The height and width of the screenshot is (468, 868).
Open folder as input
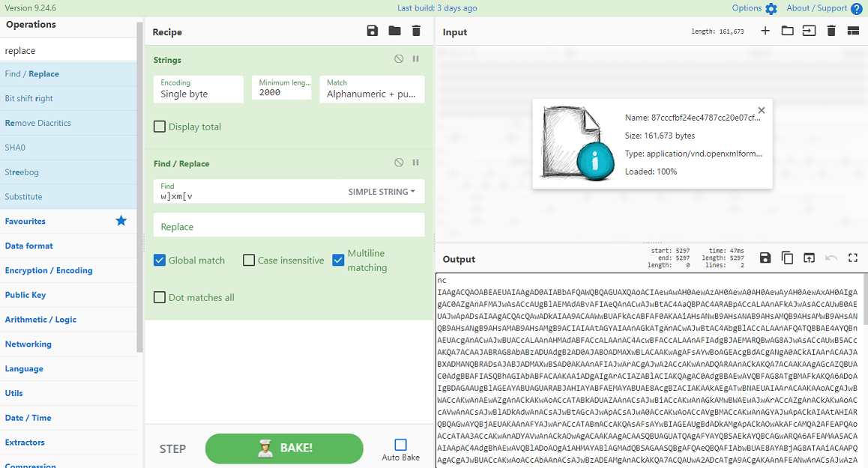coord(787,31)
